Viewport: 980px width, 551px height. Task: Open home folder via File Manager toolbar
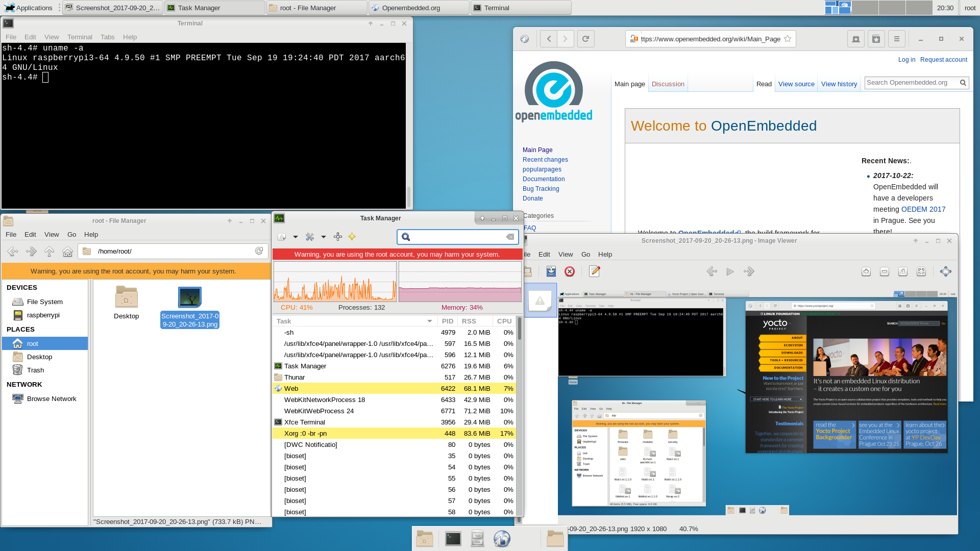(x=67, y=251)
